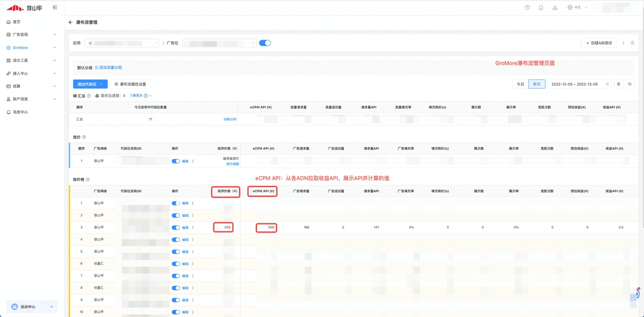Open the 中文 language dropdown
644x317 pixels.
coord(577,8)
